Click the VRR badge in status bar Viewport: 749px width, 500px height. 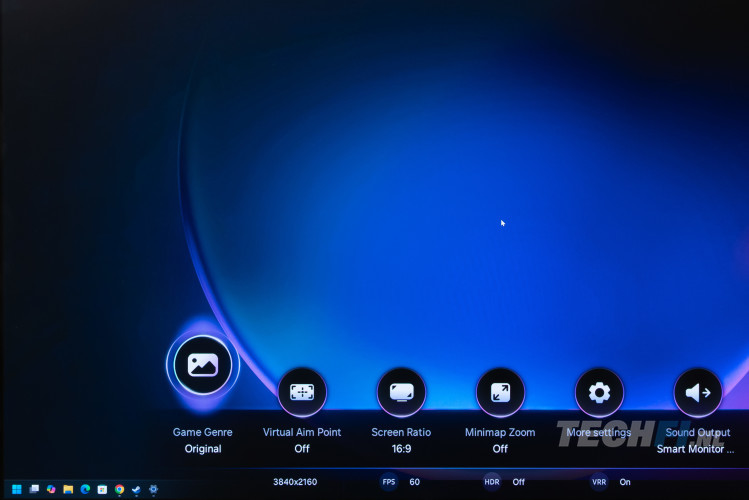pyautogui.click(x=599, y=482)
